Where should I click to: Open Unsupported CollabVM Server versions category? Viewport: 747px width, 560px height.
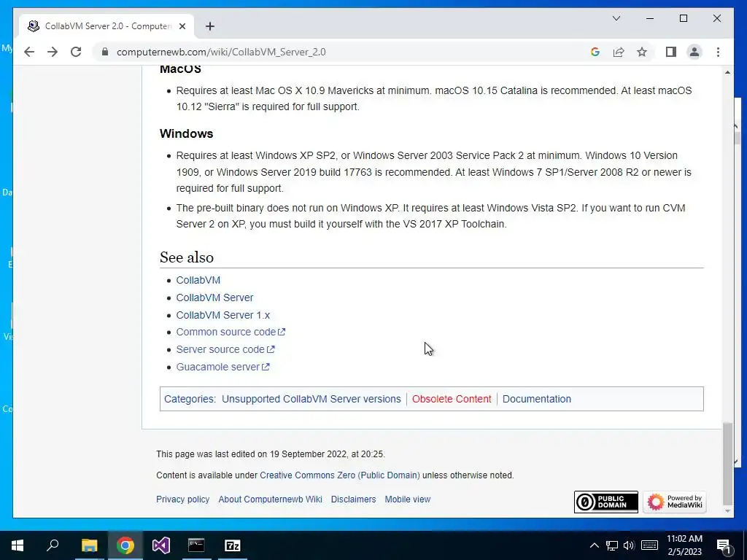tap(311, 399)
